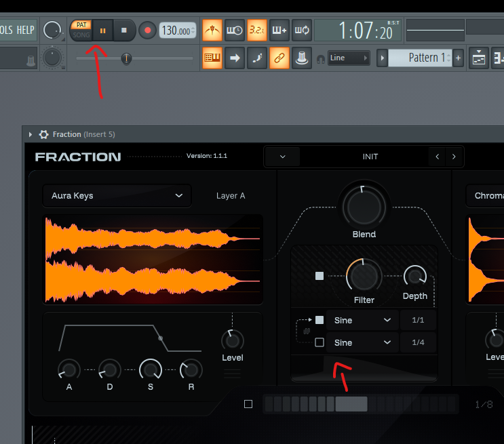
Task: Click the pause button in transport
Action: [103, 30]
